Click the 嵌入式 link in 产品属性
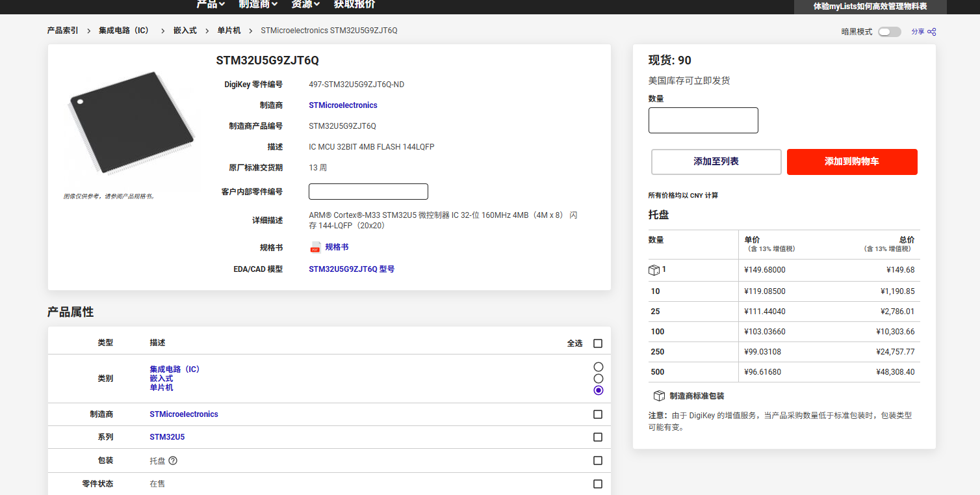Viewport: 980px width, 495px height. click(161, 379)
